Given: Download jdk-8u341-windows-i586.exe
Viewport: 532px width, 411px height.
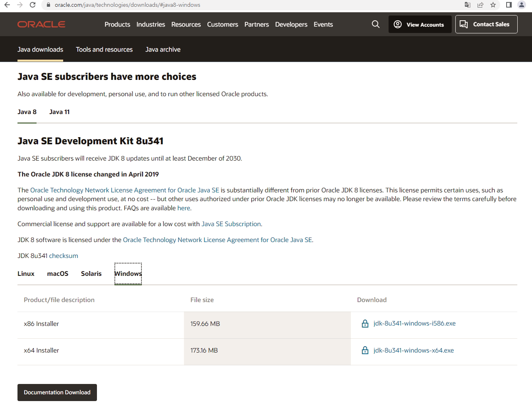Looking at the screenshot, I should [x=414, y=323].
